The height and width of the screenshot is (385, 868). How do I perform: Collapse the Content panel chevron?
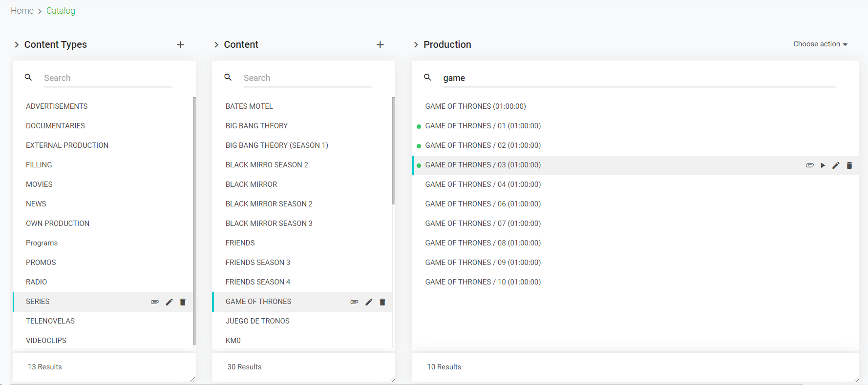[x=216, y=45]
